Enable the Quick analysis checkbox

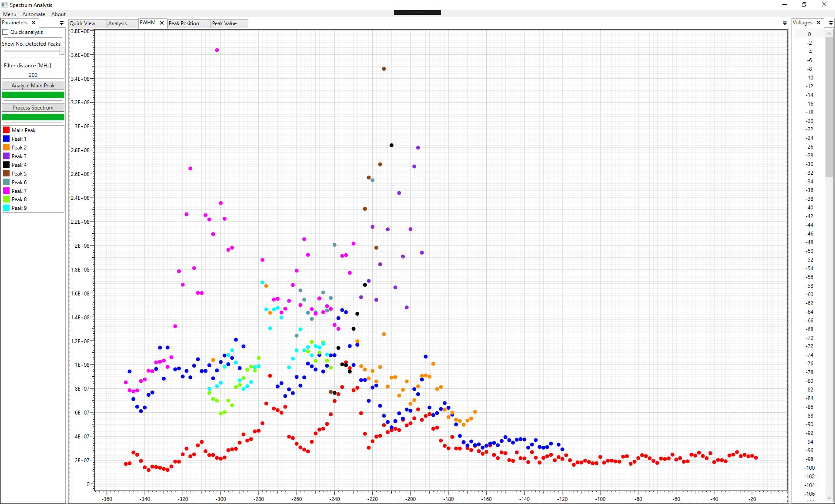pos(6,32)
